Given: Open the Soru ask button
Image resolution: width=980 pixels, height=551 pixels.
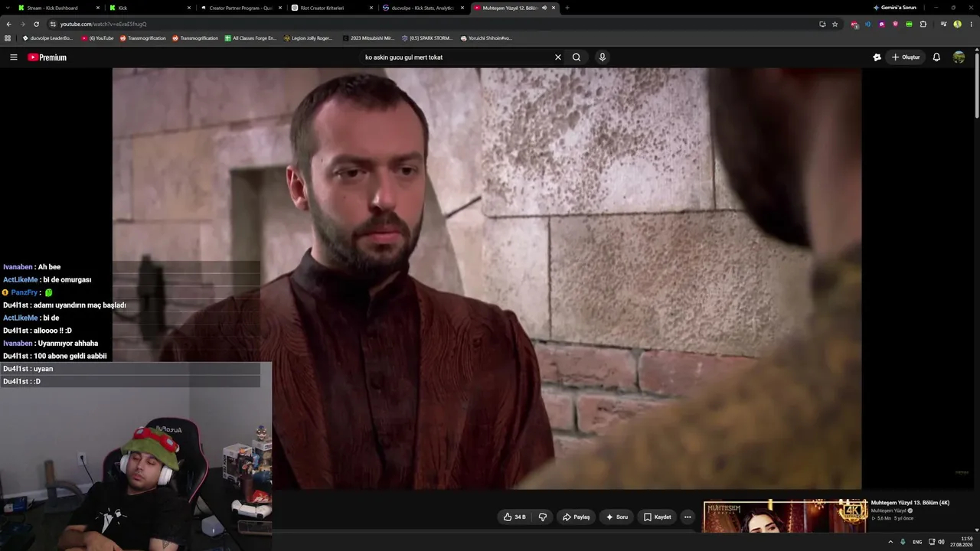Looking at the screenshot, I should click(x=617, y=517).
